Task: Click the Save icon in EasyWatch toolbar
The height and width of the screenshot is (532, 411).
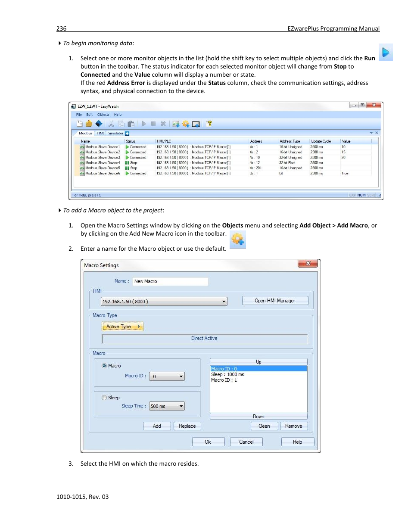Action: [x=99, y=124]
